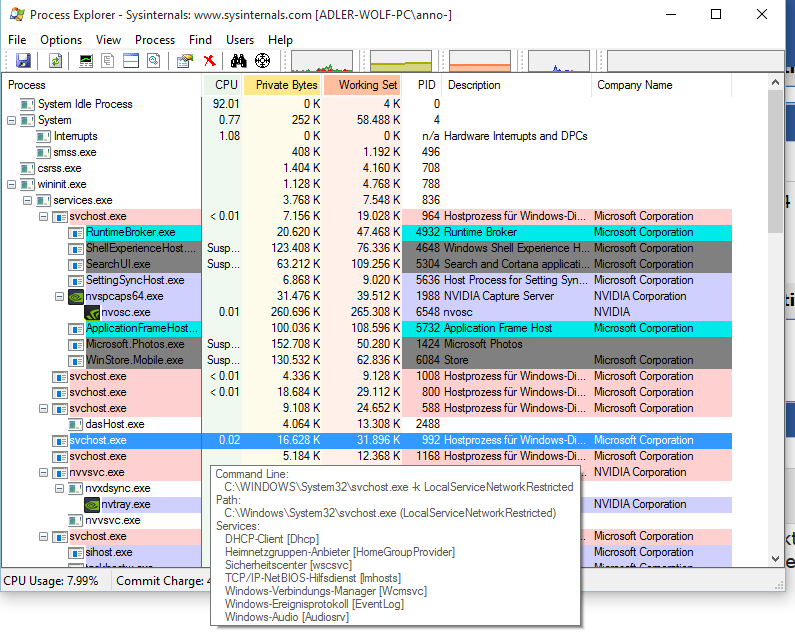Sort by the Working Set column header
This screenshot has height=633, width=795.
coord(362,85)
